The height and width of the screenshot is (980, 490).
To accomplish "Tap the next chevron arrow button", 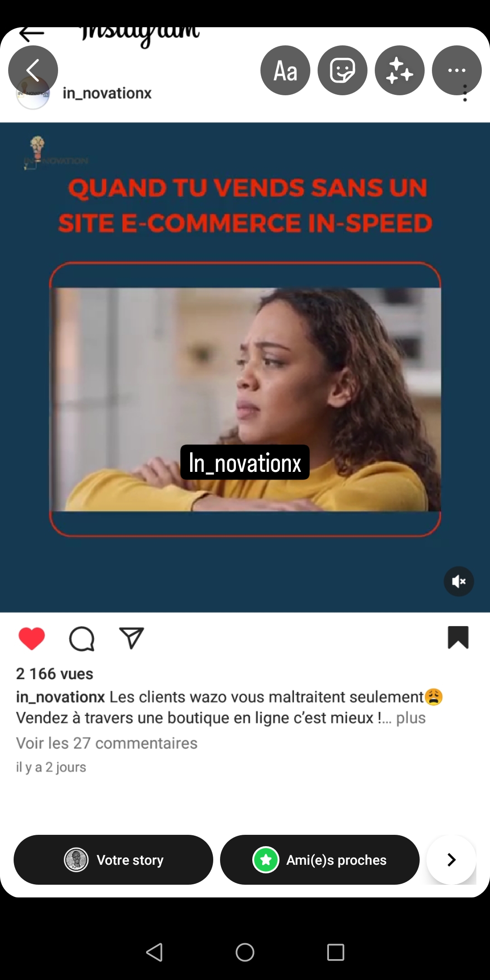I will (x=451, y=860).
